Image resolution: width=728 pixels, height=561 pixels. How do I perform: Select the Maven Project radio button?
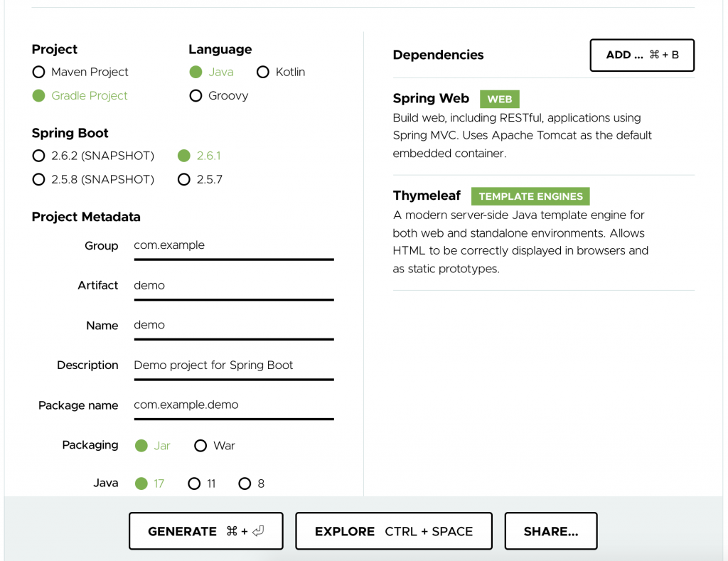pyautogui.click(x=38, y=72)
